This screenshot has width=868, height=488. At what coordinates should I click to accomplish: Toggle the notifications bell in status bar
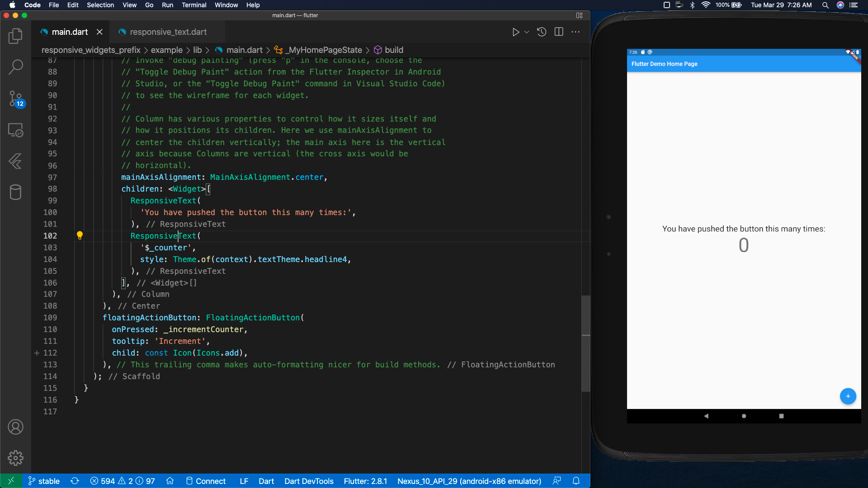pyautogui.click(x=576, y=481)
